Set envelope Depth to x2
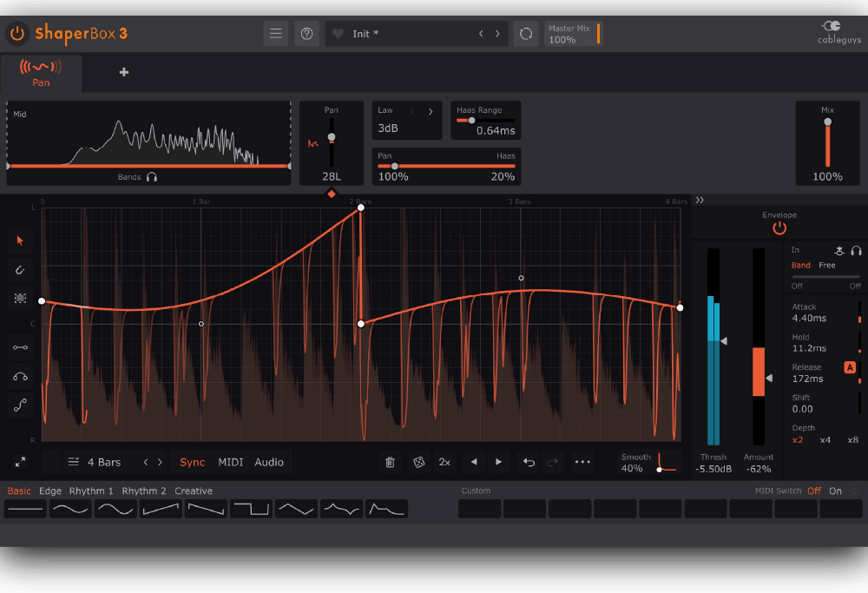The width and height of the screenshot is (868, 593). [x=797, y=440]
